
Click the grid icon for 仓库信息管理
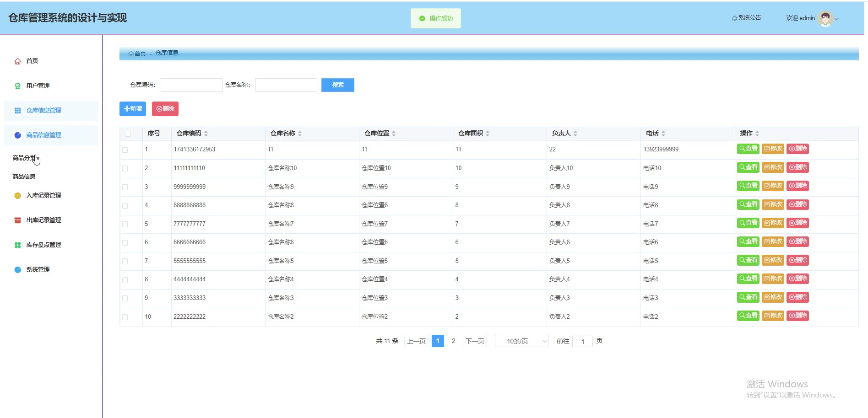(17, 111)
